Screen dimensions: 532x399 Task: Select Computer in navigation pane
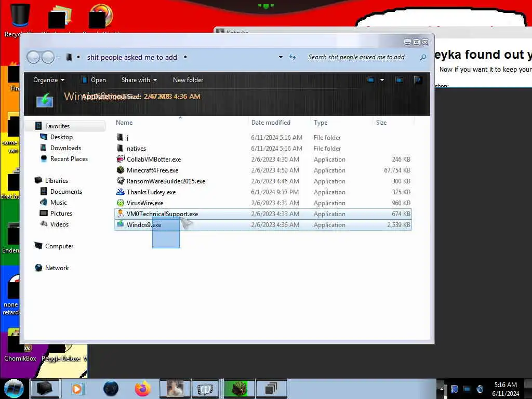(59, 246)
